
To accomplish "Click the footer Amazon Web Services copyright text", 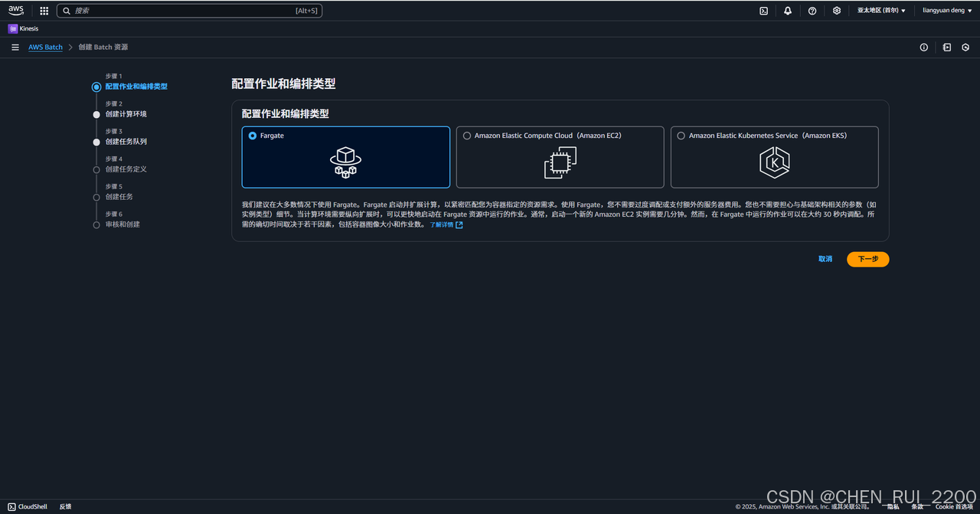I will click(x=802, y=506).
